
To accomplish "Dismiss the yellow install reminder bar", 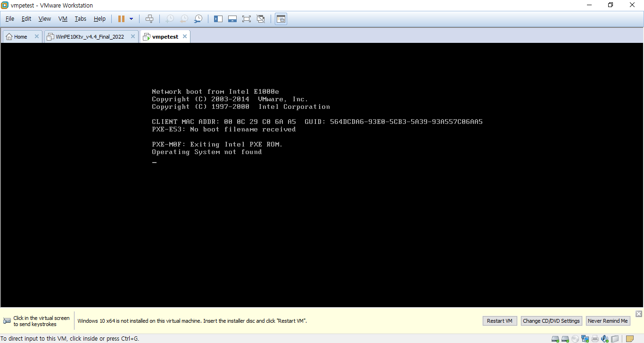I will pos(639,314).
